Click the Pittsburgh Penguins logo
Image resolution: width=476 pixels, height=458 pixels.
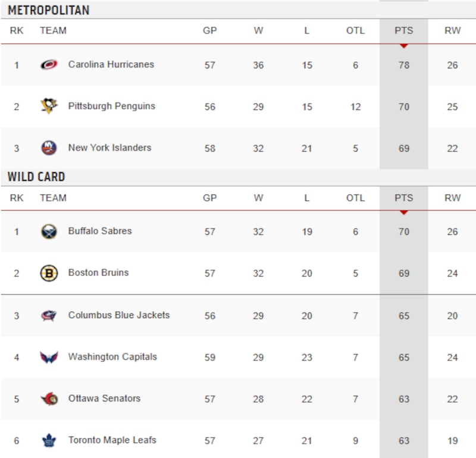pyautogui.click(x=49, y=106)
